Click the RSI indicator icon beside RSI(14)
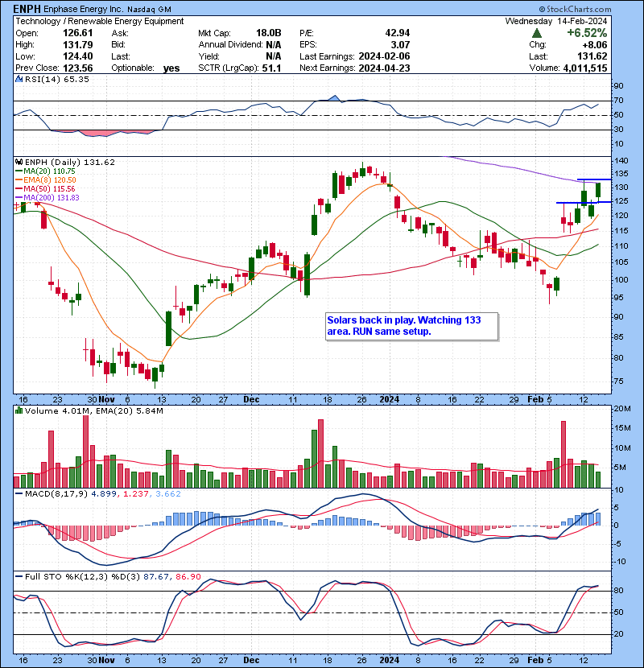Screen dimensions: 644x668 coord(19,79)
